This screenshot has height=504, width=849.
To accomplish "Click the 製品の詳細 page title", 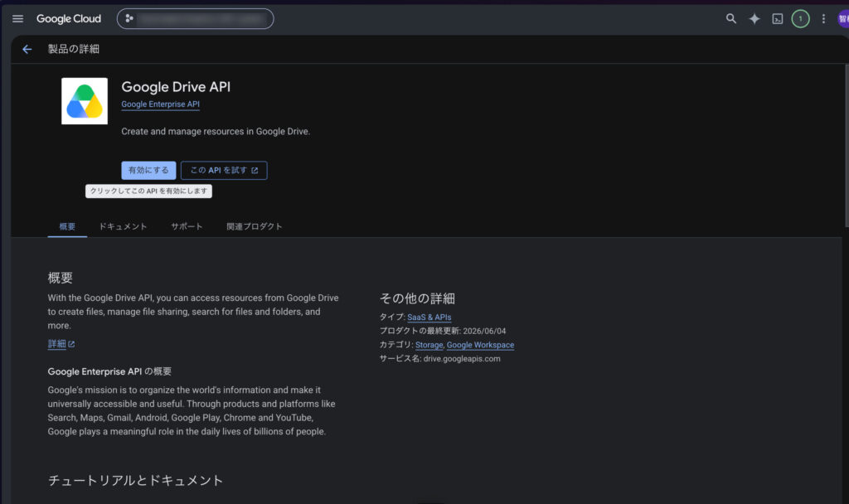I will pos(74,49).
